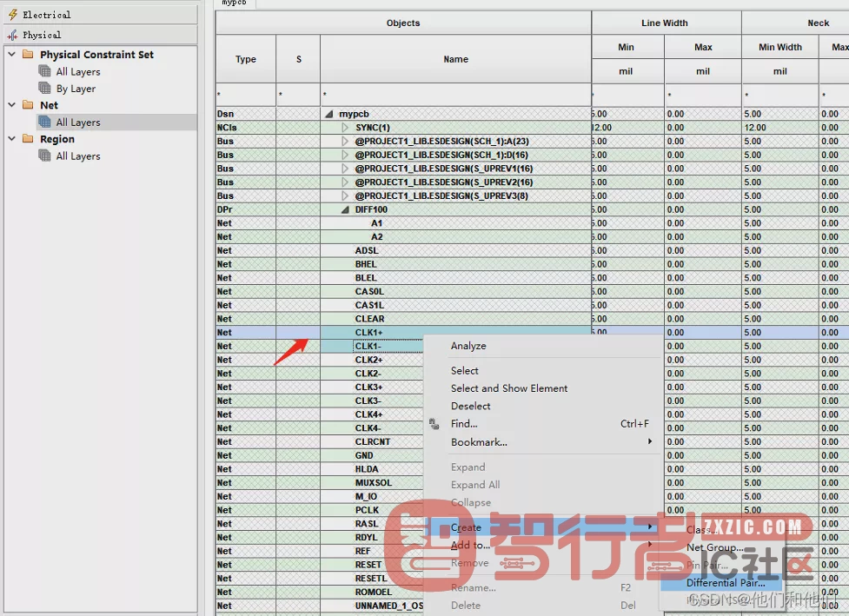Select net A1 under DIFF100
The height and width of the screenshot is (616, 849).
(377, 223)
